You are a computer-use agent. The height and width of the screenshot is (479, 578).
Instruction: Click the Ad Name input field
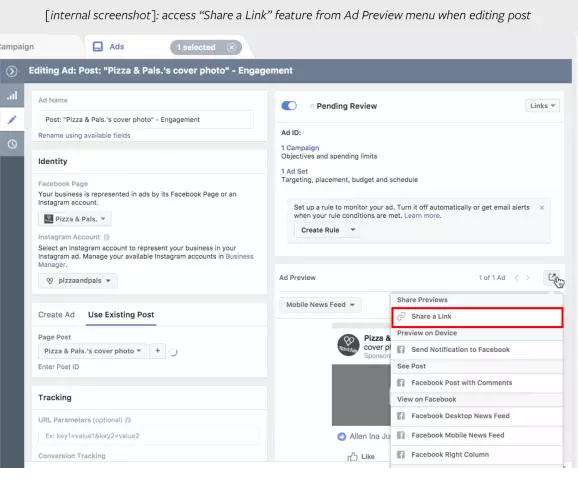[146, 119]
